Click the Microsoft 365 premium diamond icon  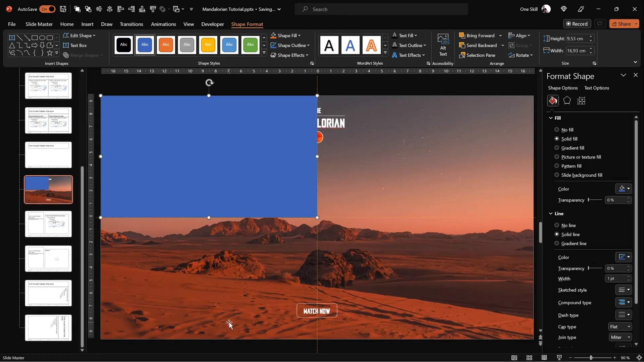pyautogui.click(x=564, y=9)
